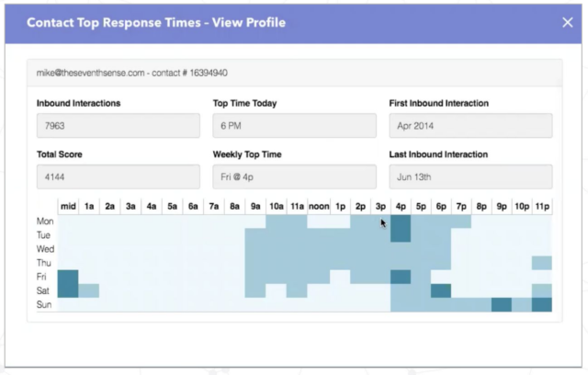Select the Sun row label
Image resolution: width=588 pixels, height=375 pixels.
[44, 304]
